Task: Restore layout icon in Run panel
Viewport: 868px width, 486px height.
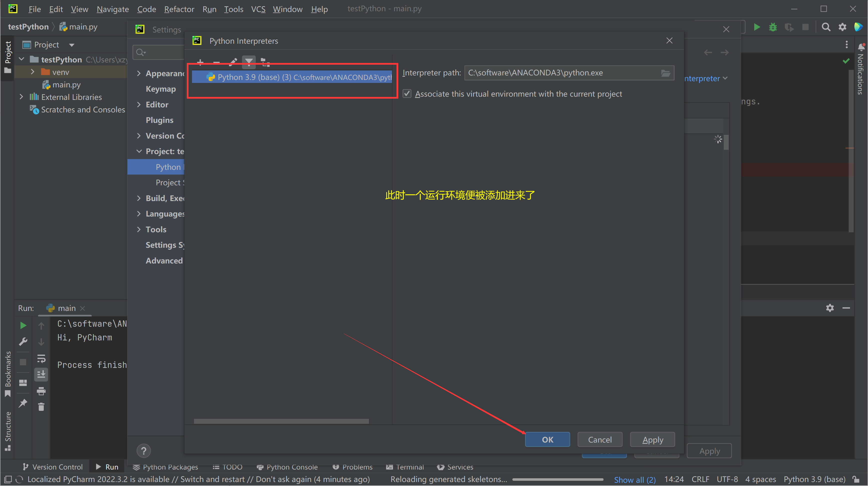Action: pos(23,383)
